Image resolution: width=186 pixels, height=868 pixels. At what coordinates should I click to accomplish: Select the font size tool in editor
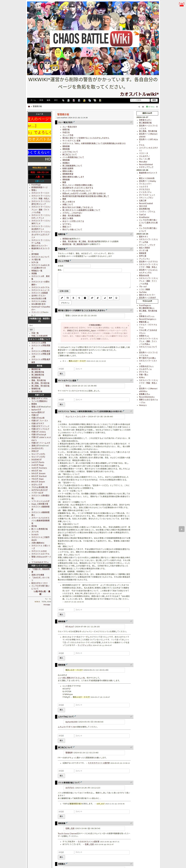coord(68,298)
